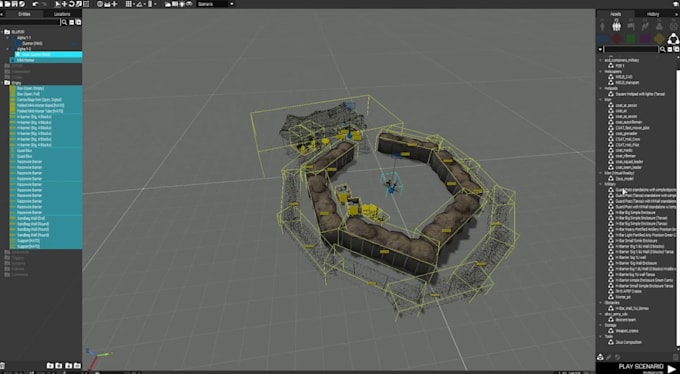Toggle scaling grid icon

pos(150,4)
